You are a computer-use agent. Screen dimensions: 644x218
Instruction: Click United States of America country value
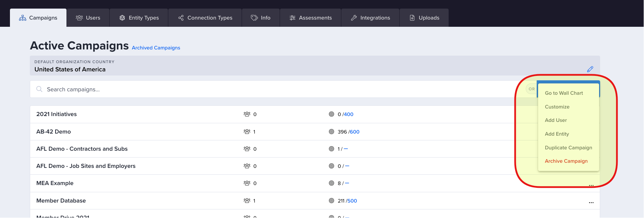70,69
